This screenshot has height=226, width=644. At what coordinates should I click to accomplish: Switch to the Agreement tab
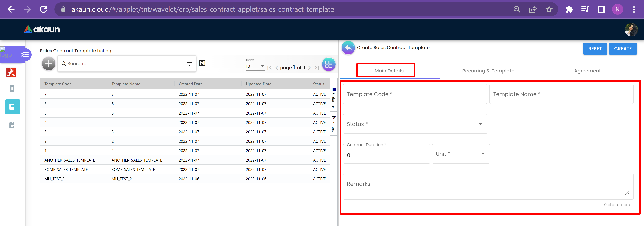tap(587, 71)
